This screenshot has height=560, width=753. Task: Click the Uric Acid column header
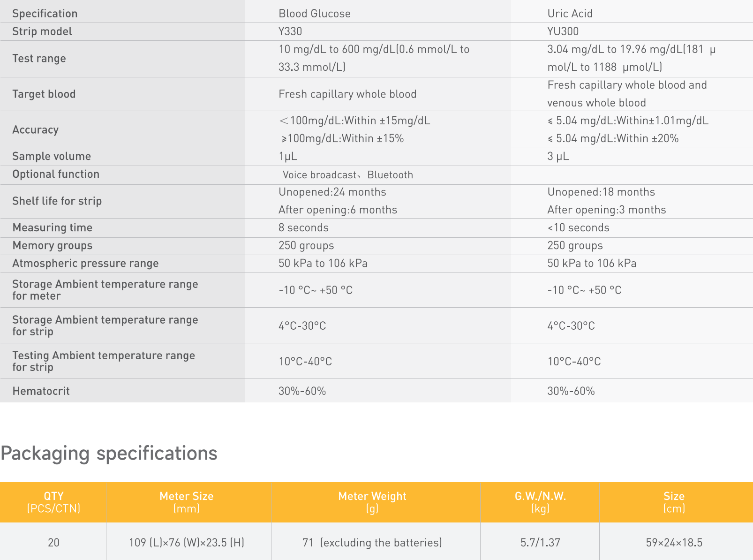coord(570,14)
